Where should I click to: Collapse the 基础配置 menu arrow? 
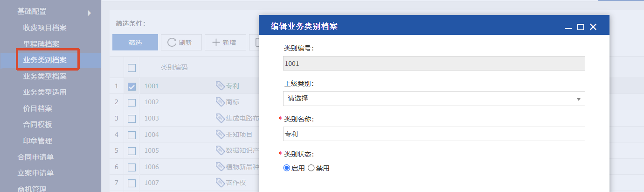click(89, 13)
